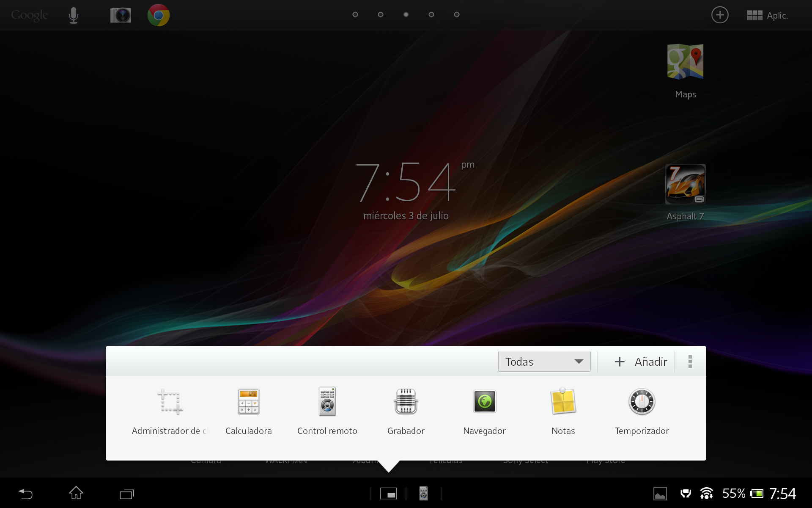
Task: Open the Aplic. app drawer
Action: [x=767, y=15]
